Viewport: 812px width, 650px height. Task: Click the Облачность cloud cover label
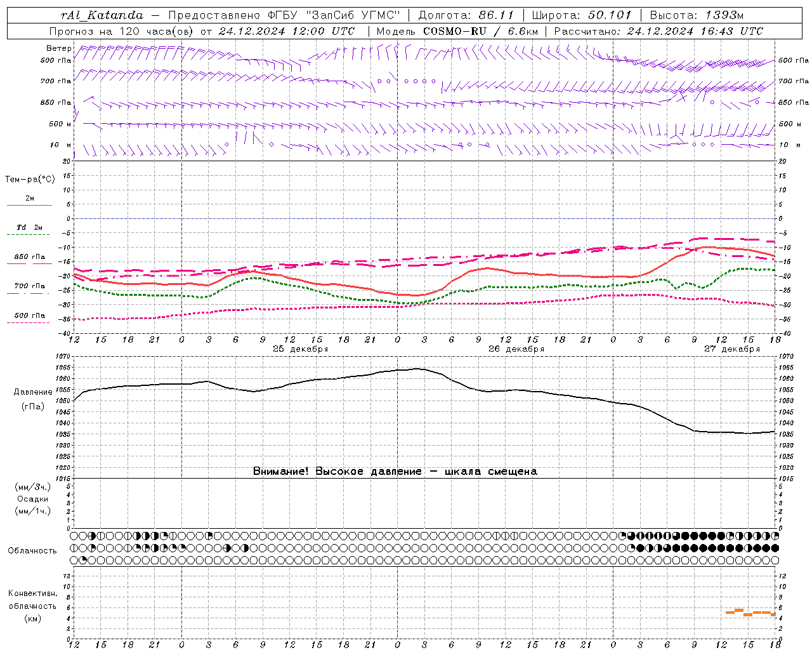pyautogui.click(x=32, y=551)
